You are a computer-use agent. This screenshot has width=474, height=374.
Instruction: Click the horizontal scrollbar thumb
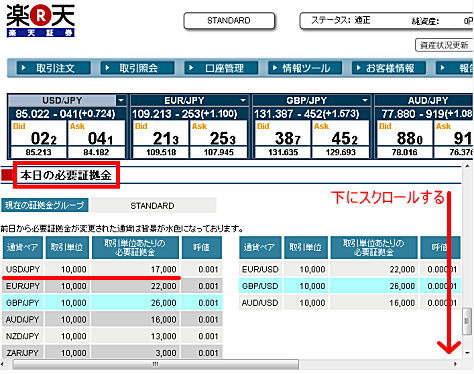coord(156,364)
